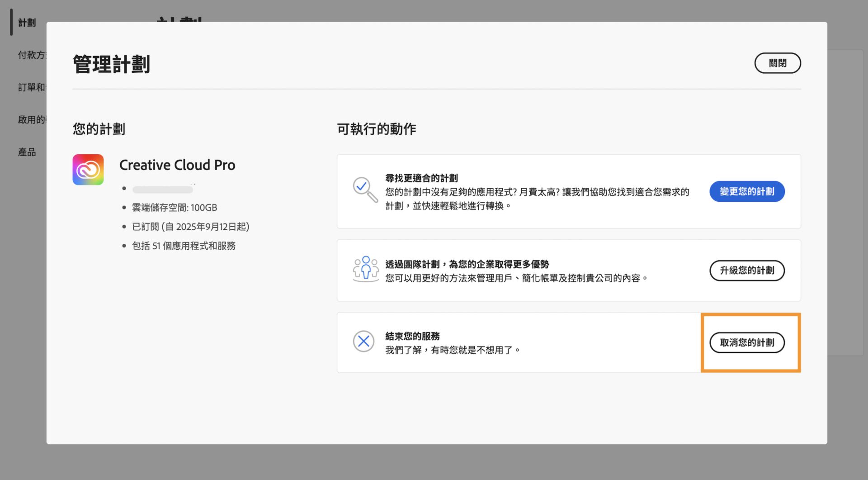The image size is (868, 480).
Task: Click the blue X circle icon for ending service
Action: point(363,342)
